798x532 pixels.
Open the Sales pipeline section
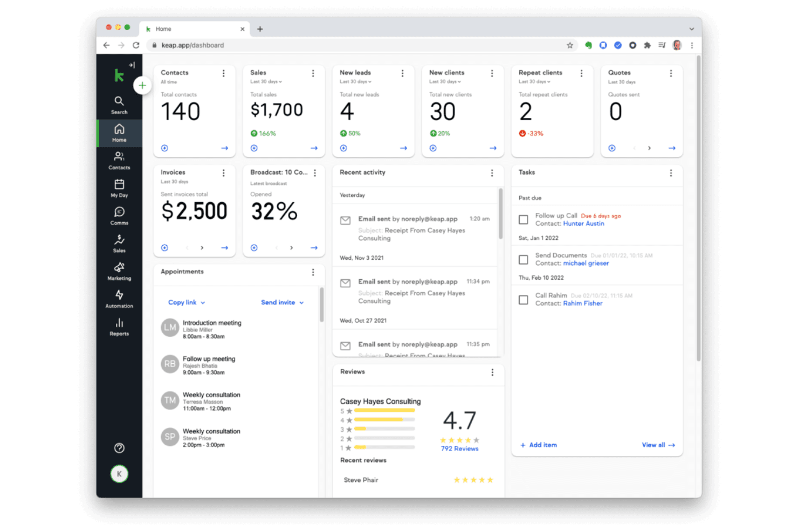(x=119, y=244)
